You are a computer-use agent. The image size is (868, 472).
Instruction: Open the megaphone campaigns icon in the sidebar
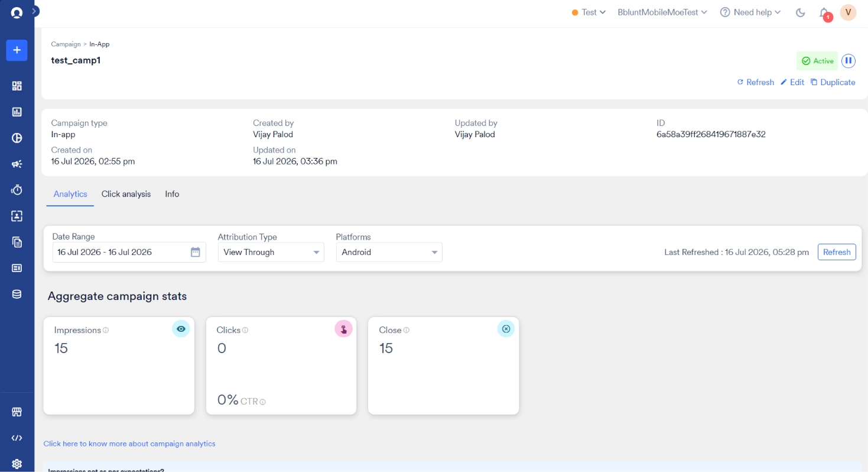(x=17, y=164)
